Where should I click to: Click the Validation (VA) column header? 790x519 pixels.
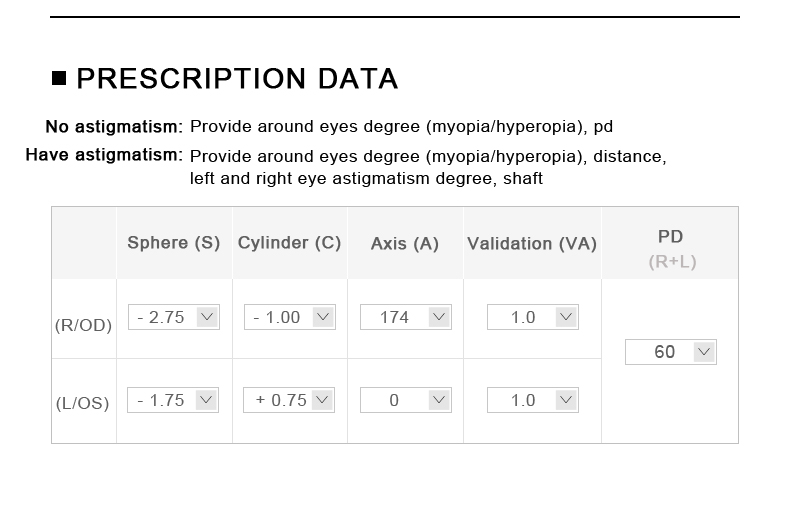pos(532,244)
